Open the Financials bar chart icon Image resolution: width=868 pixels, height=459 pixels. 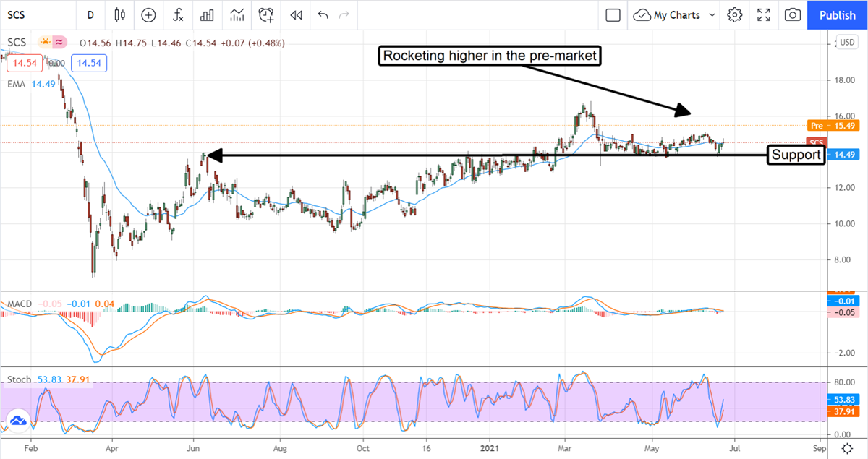[207, 14]
